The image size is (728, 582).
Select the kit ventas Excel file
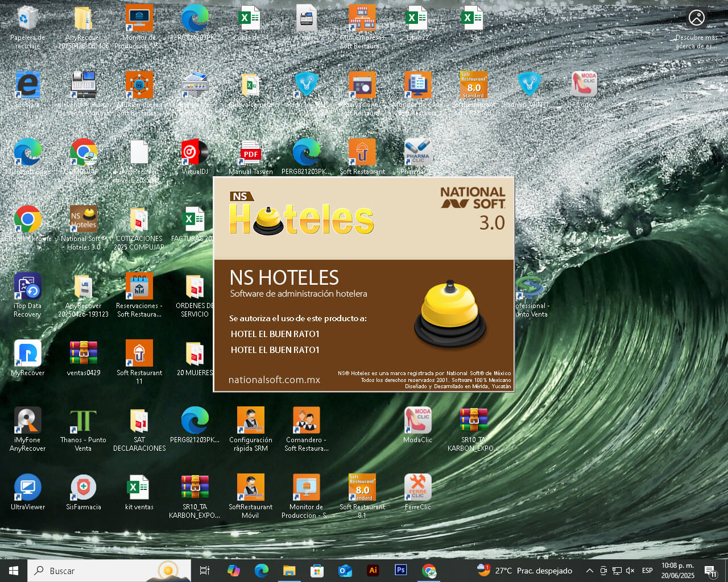coord(139,493)
